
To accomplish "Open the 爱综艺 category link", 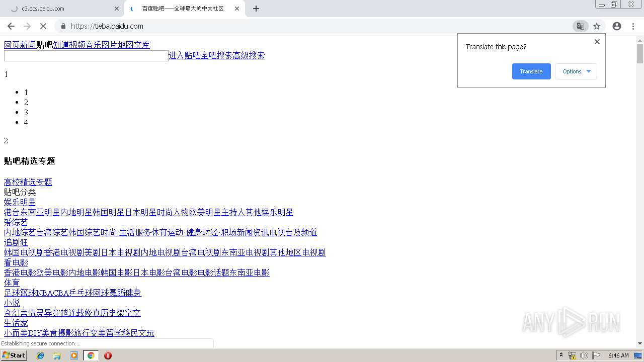I will pos(16,222).
